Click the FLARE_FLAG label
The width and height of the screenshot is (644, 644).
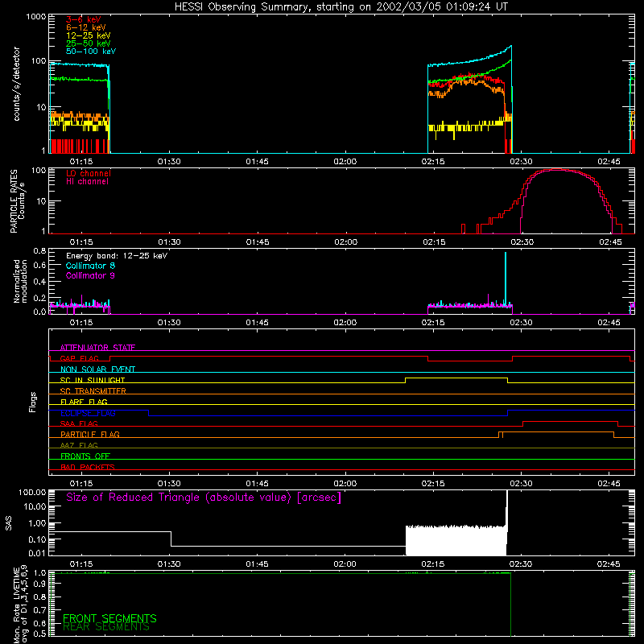tap(84, 402)
